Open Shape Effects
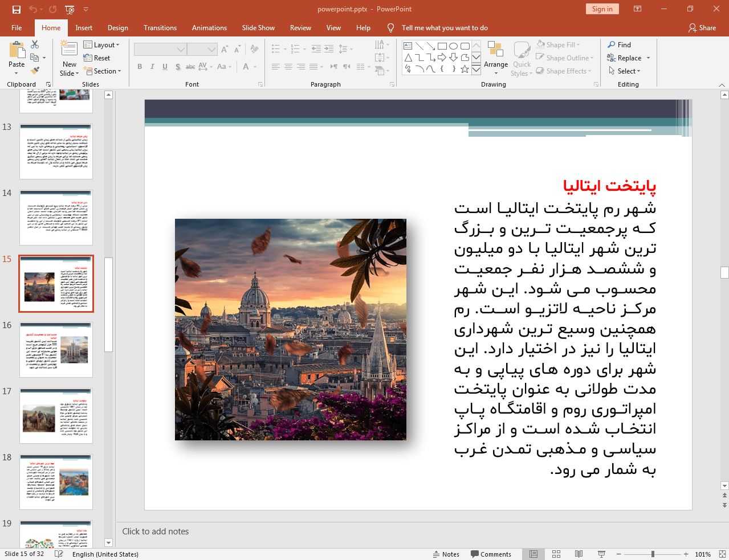This screenshot has width=729, height=560. (564, 71)
